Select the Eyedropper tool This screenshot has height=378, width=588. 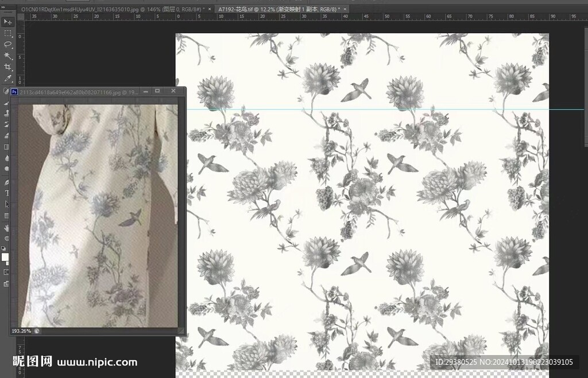pos(7,79)
